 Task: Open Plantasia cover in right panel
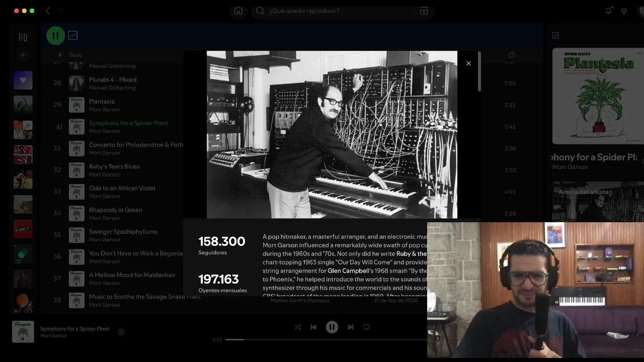pyautogui.click(x=598, y=96)
